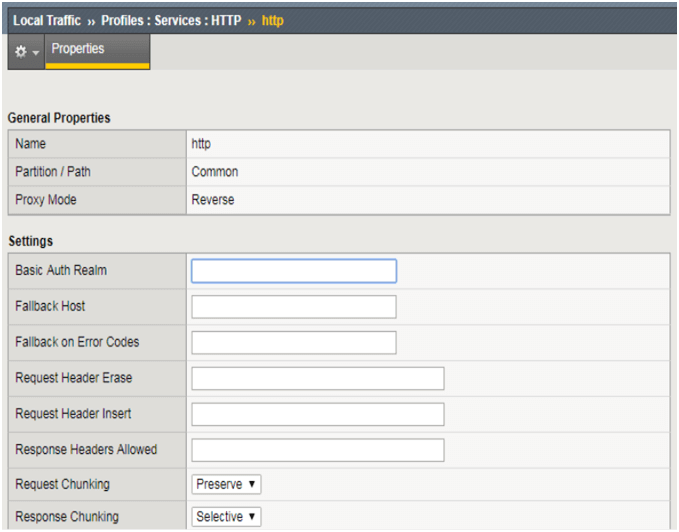Click the Fallback Host input field

coord(294,307)
